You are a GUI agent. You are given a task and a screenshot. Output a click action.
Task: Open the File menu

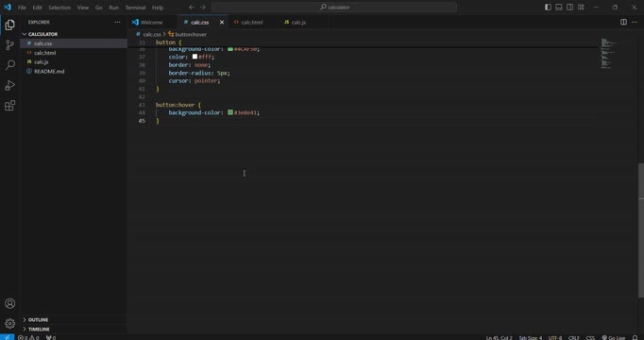click(x=22, y=8)
